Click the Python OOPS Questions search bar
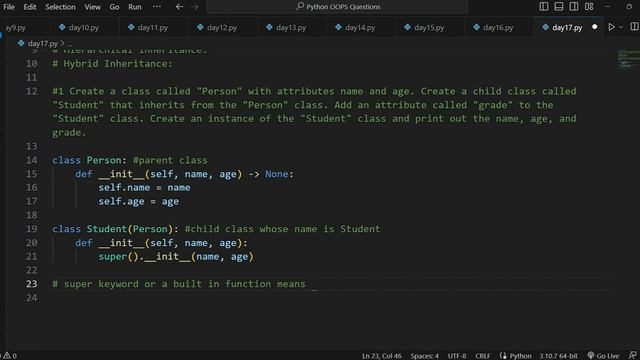The width and height of the screenshot is (640, 360). 337,7
